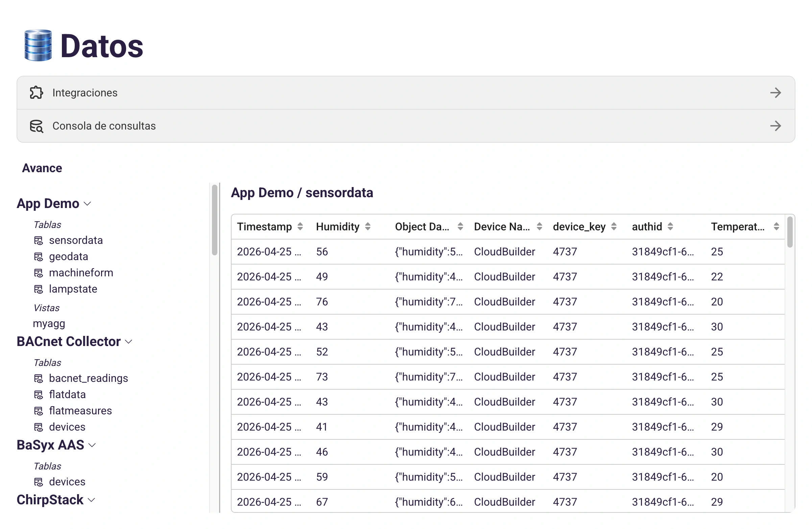Collapse the ChirpStack section
Screen dimensions: 812x529
[x=91, y=500]
